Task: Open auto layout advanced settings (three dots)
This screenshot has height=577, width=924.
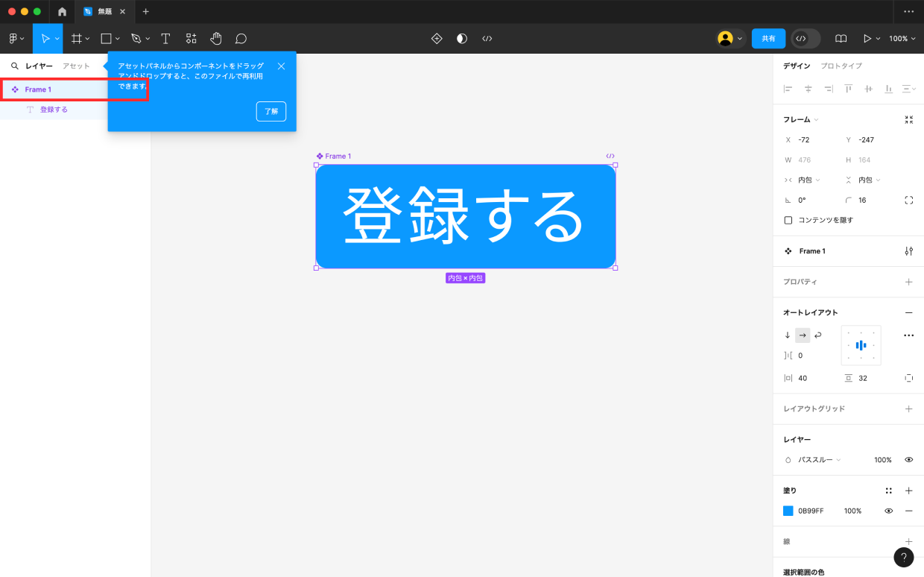Action: pyautogui.click(x=908, y=335)
